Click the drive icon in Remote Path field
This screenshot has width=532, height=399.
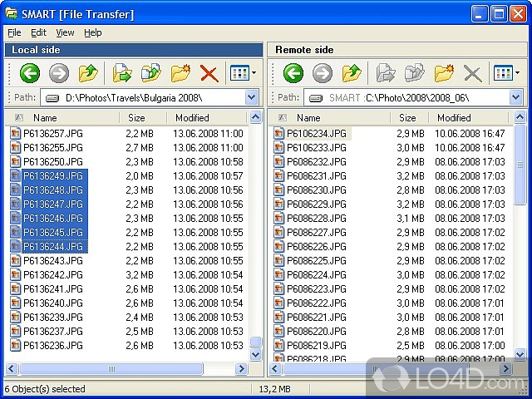tap(316, 98)
